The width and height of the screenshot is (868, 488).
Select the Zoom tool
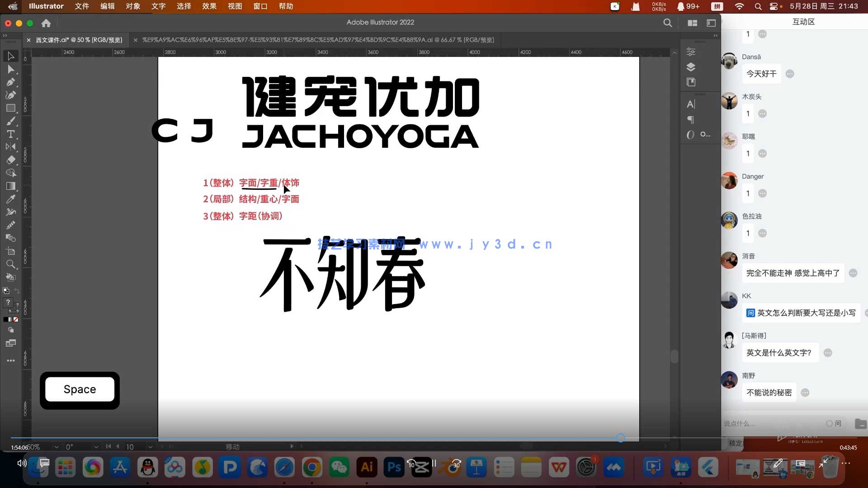tap(11, 264)
